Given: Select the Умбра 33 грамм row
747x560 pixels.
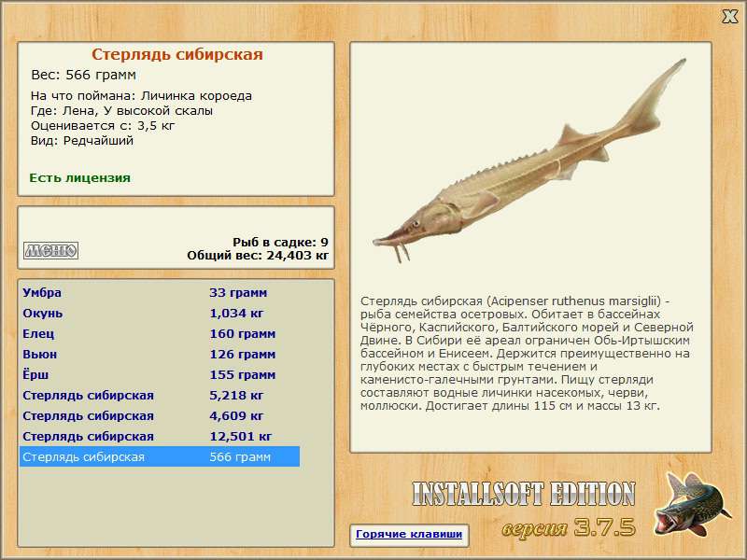Looking at the screenshot, I should pos(160,292).
